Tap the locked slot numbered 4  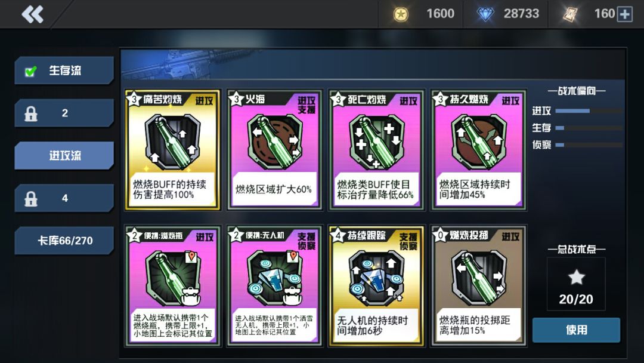64,198
